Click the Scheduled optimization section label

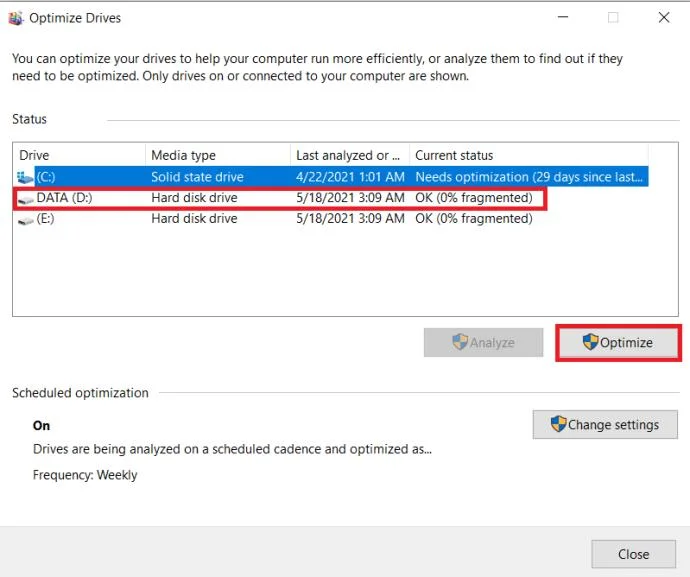80,393
